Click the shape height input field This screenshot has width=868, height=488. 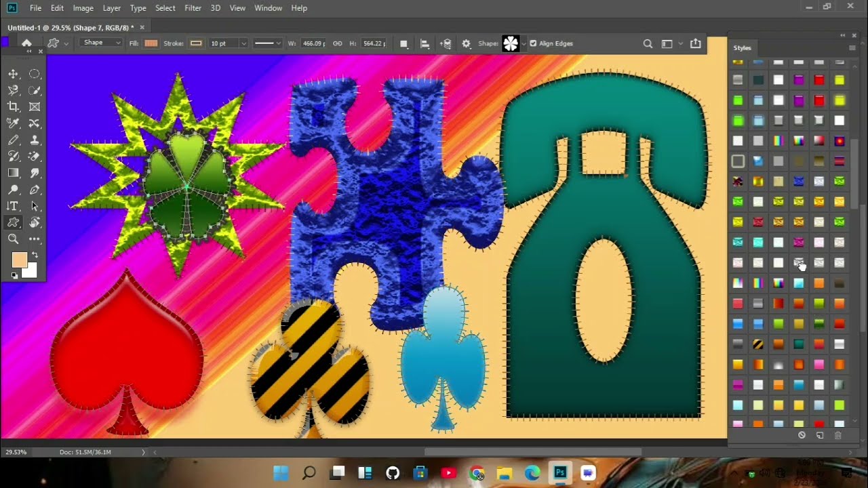click(x=374, y=43)
